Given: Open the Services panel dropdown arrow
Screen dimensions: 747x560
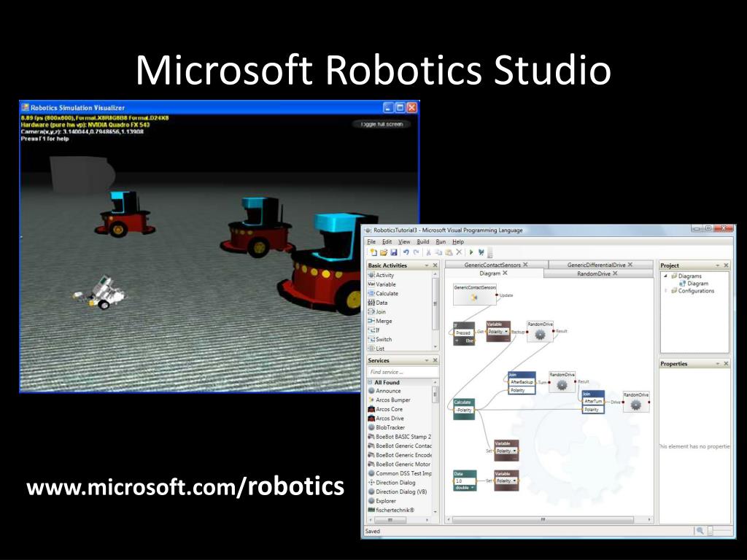Looking at the screenshot, I should [426, 360].
